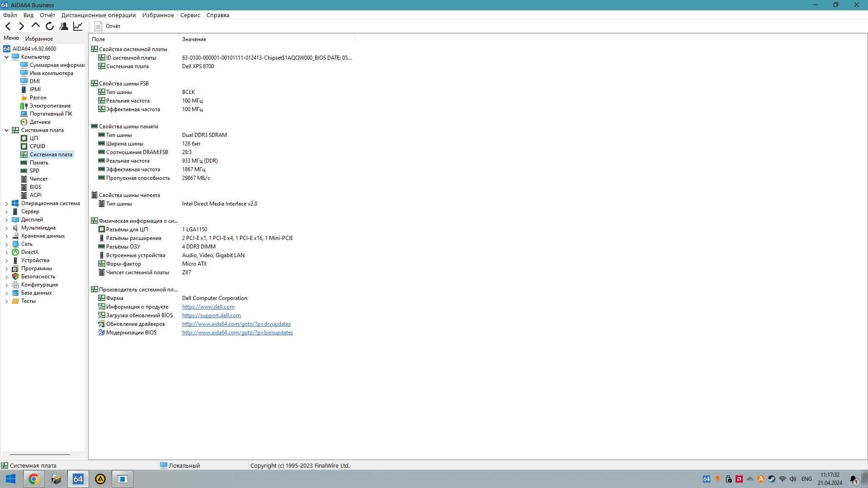Click the volume speaker tray icon
The height and width of the screenshot is (488, 868).
[x=793, y=479]
